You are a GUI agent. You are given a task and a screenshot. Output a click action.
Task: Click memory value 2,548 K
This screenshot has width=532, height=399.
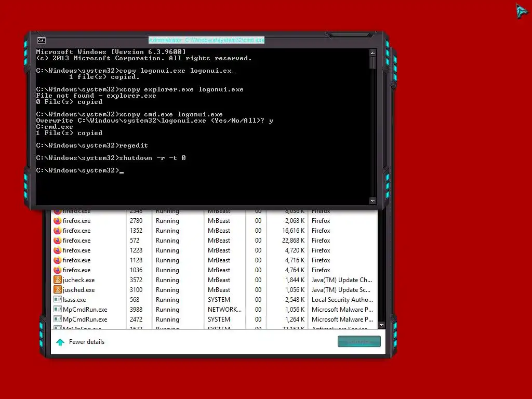point(295,300)
